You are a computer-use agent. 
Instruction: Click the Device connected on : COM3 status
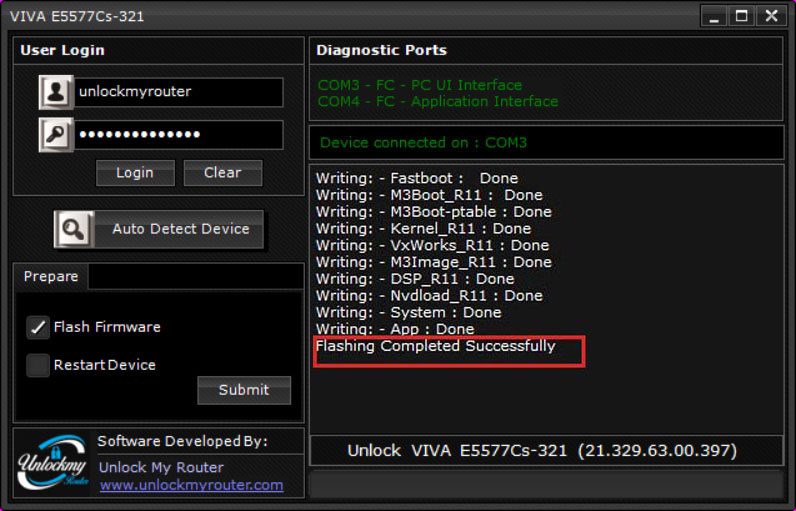point(423,143)
